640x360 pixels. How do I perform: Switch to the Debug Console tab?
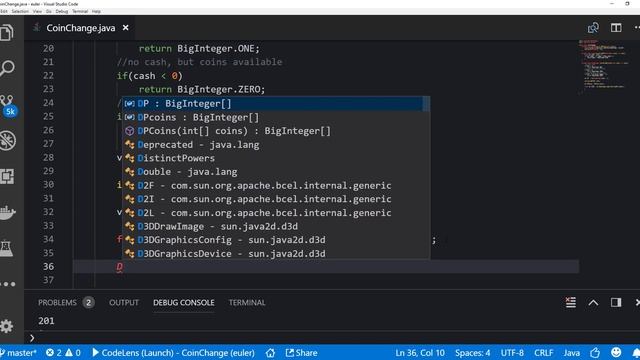click(184, 302)
